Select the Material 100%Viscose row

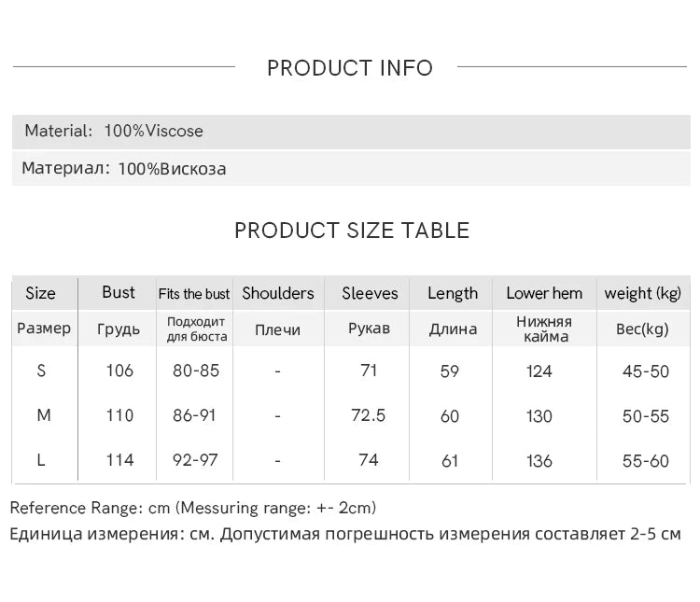coord(114,131)
